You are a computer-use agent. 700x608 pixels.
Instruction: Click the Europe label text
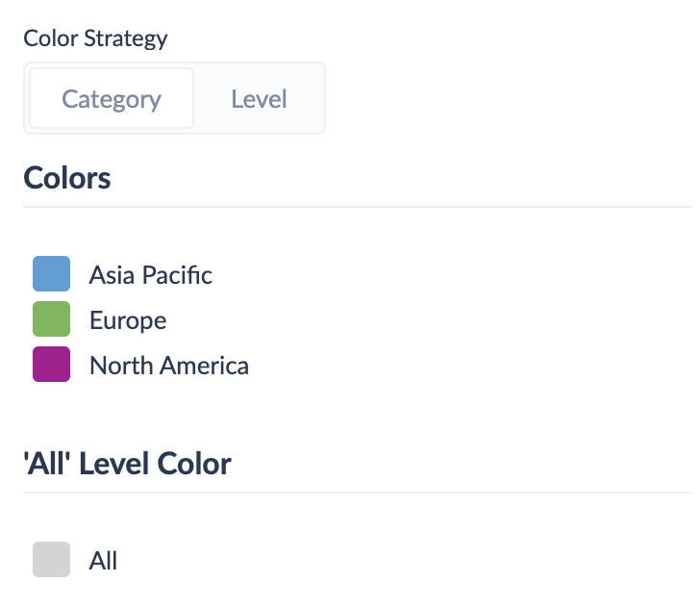click(128, 320)
